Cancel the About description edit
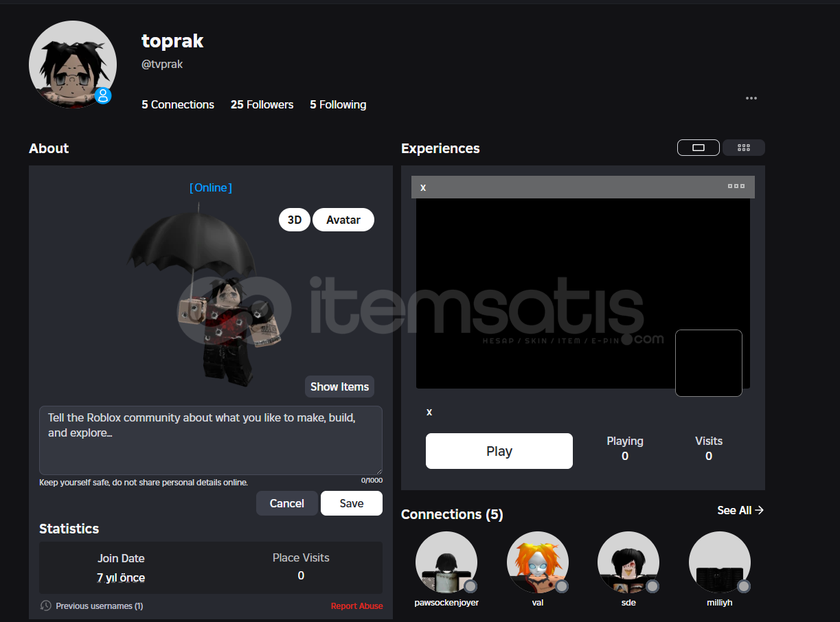Viewport: 840px width, 622px height. click(286, 503)
